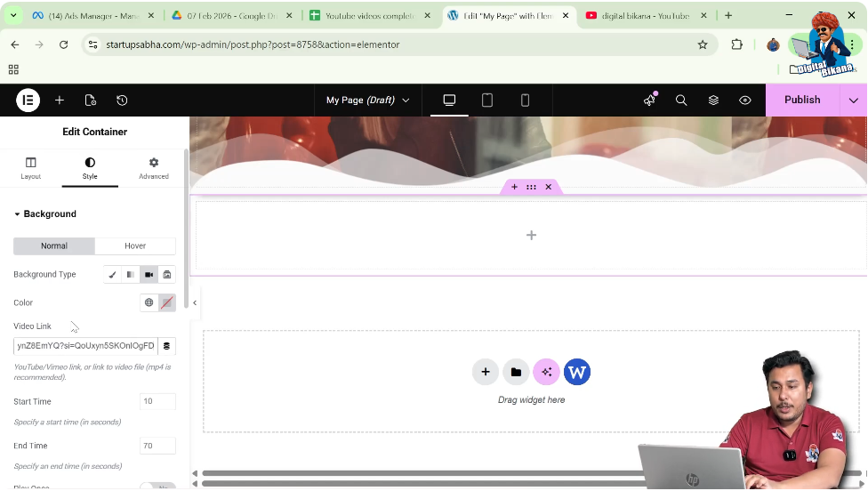Click the Publish button
This screenshot has width=868, height=491.
click(x=802, y=100)
